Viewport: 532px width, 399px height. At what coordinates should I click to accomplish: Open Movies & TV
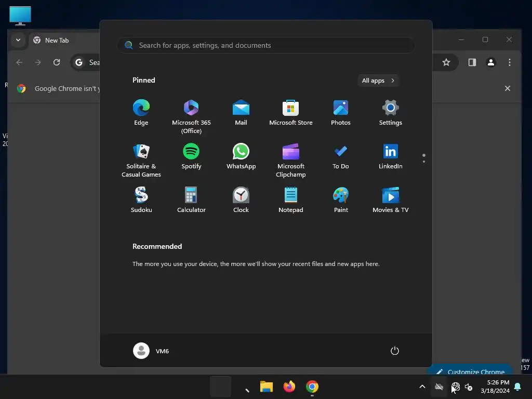(x=391, y=200)
